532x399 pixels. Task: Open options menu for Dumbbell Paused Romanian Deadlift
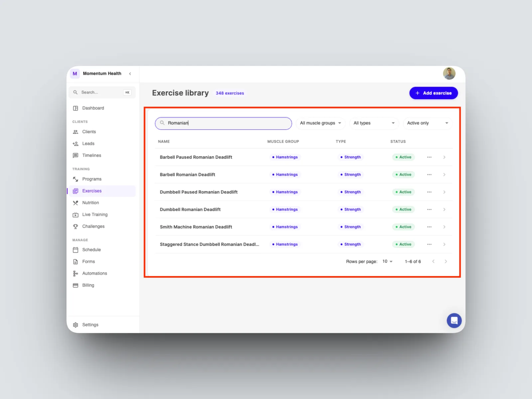tap(429, 192)
